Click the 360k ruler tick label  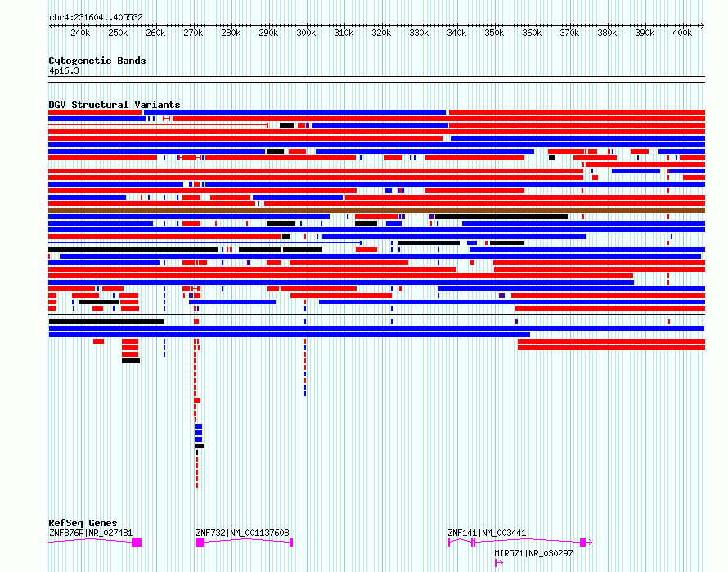coord(532,33)
